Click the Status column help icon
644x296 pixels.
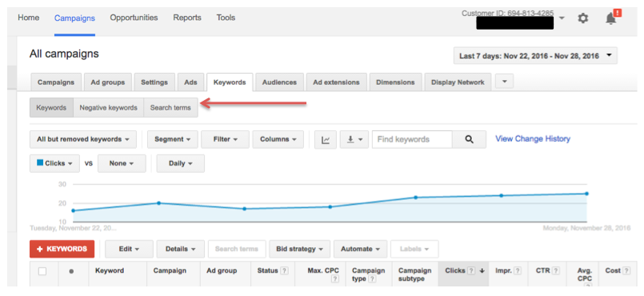pyautogui.click(x=284, y=271)
